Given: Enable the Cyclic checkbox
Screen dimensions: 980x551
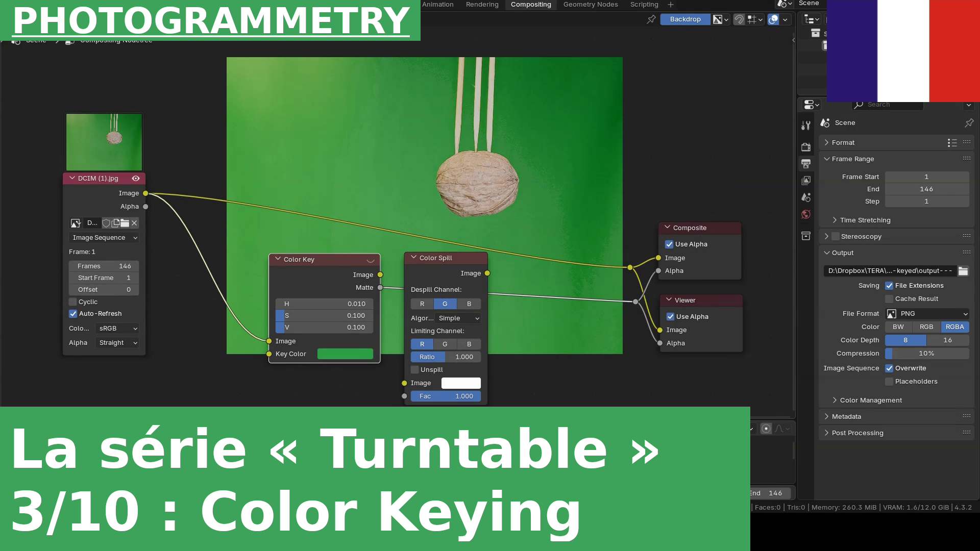Looking at the screenshot, I should 73,302.
